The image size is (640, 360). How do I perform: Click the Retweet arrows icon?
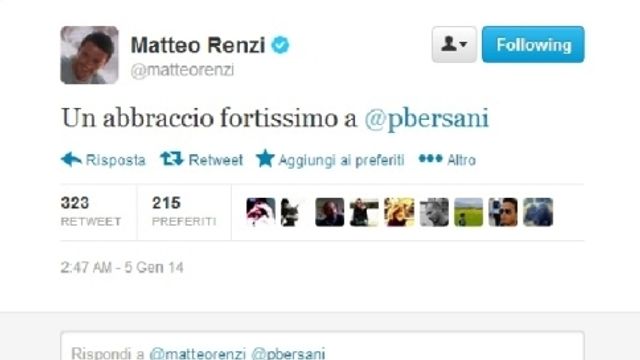172,159
